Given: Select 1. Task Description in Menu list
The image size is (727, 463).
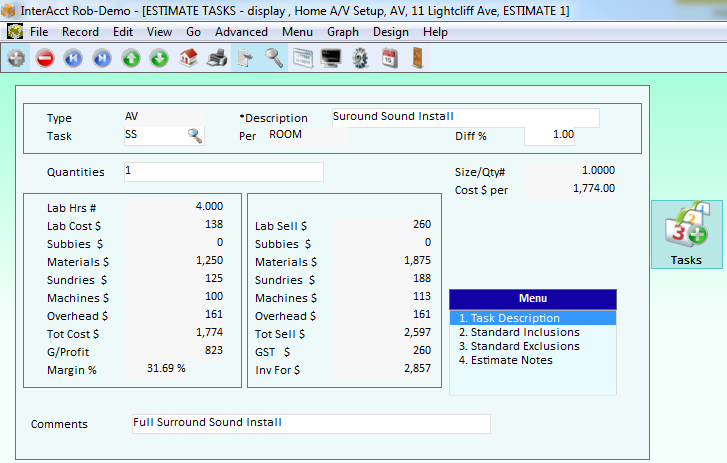Looking at the screenshot, I should coord(533,318).
